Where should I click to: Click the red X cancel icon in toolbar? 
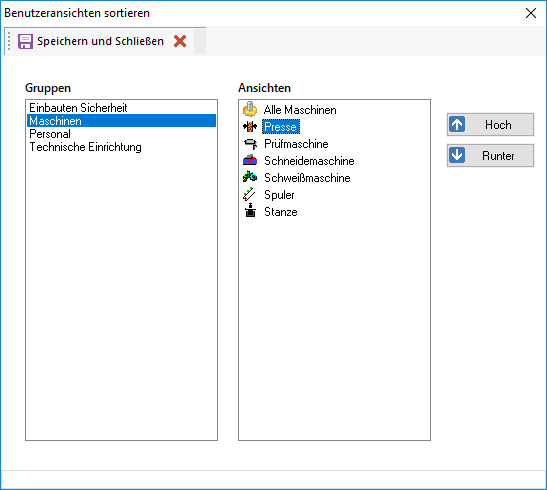coord(180,41)
